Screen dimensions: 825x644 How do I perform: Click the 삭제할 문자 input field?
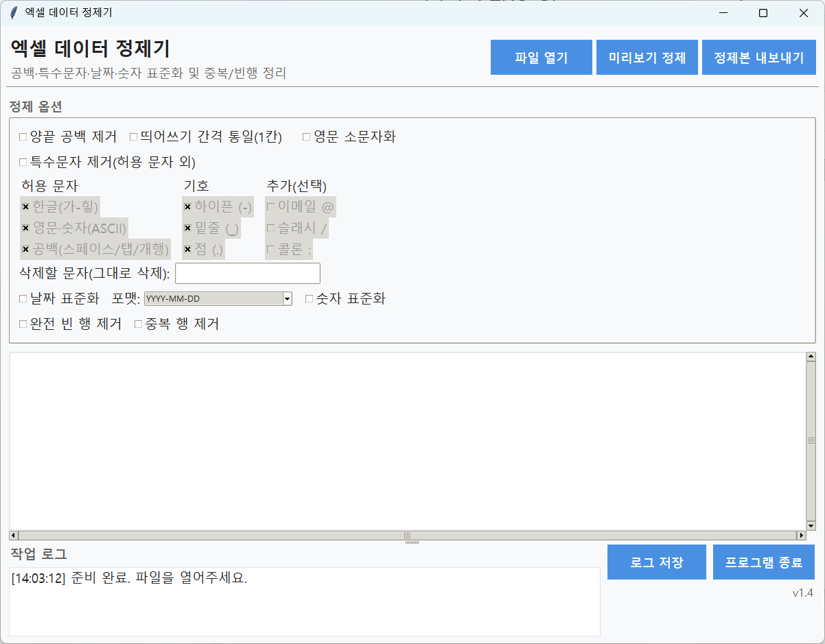[x=247, y=273]
